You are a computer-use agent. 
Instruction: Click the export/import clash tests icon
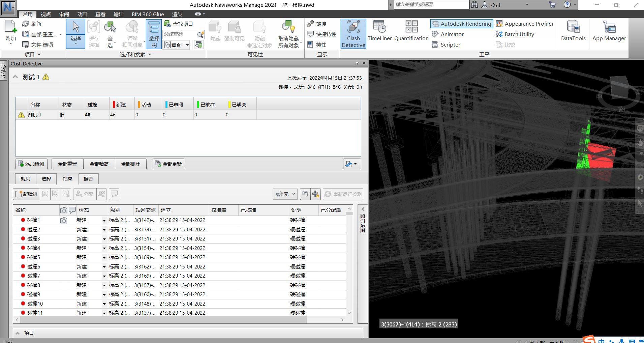(x=352, y=164)
